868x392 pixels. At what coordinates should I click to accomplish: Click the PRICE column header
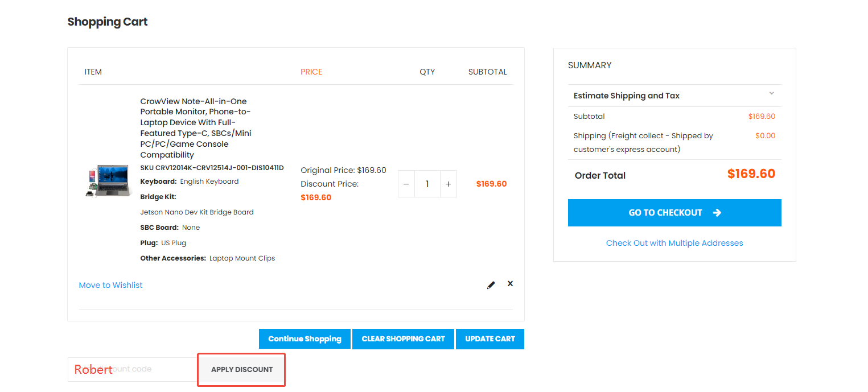pyautogui.click(x=311, y=72)
